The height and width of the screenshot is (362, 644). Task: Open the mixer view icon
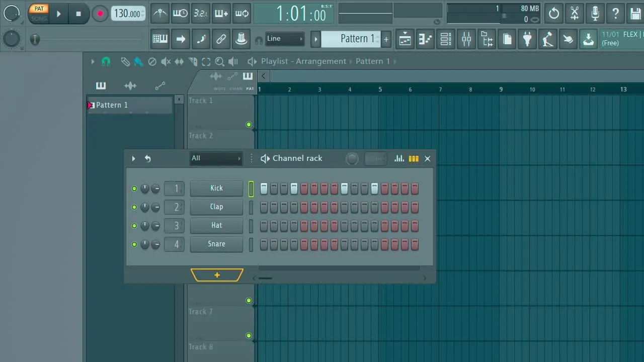click(x=466, y=39)
